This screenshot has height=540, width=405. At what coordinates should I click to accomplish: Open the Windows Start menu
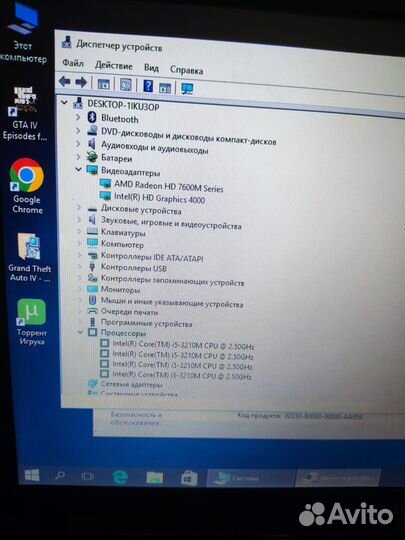point(32,475)
